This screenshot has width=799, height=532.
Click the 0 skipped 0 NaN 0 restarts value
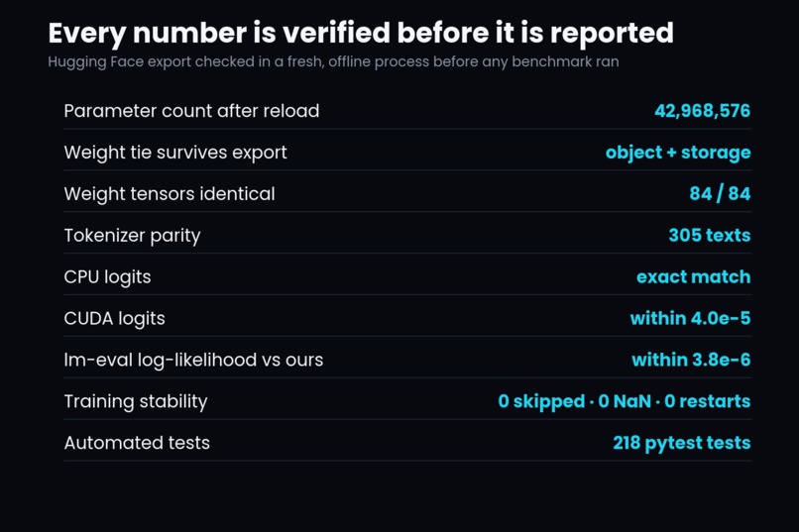click(625, 401)
